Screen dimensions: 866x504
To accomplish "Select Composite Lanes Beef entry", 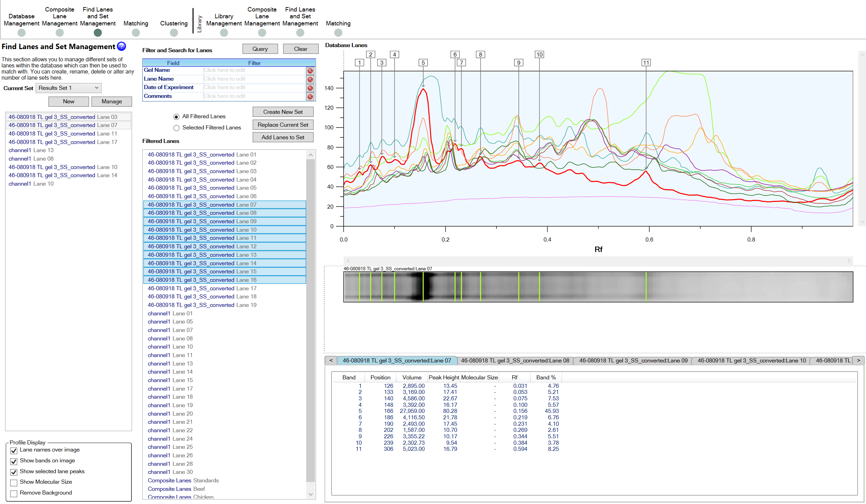I will 225,488.
